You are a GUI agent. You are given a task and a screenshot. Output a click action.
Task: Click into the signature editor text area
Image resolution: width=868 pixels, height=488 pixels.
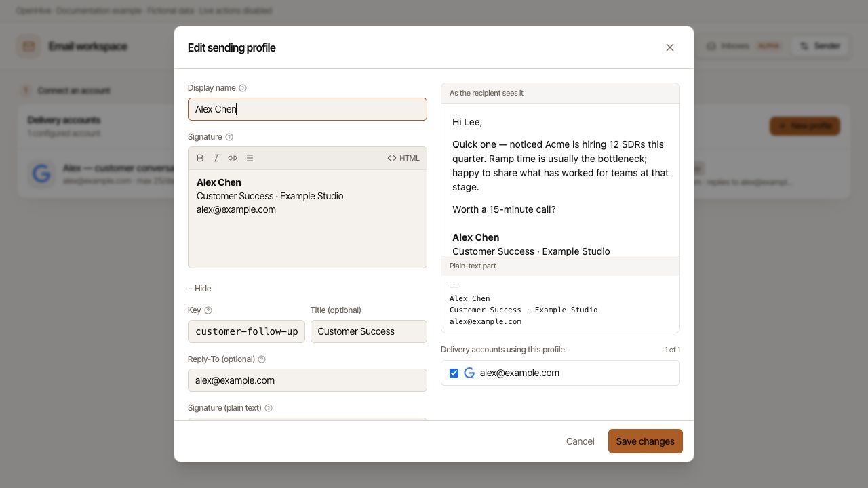pos(307,218)
